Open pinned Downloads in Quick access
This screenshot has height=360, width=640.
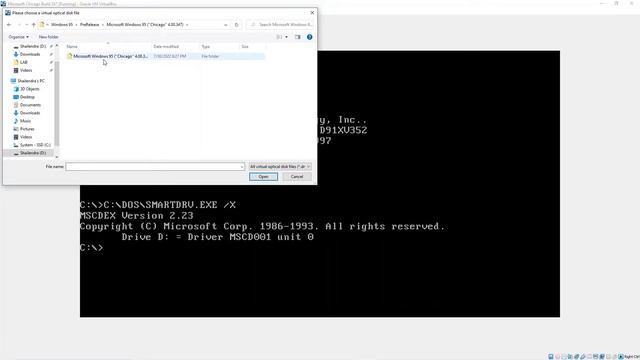pyautogui.click(x=30, y=54)
